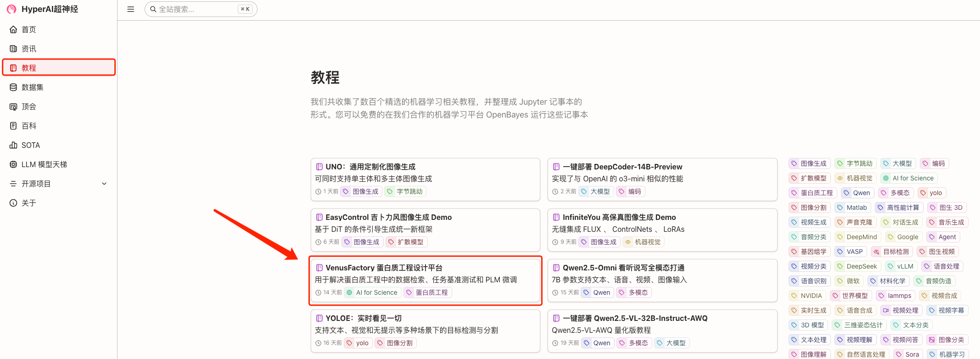The width and height of the screenshot is (980, 359).
Task: Filter by NVIDIA tag
Action: 807,296
